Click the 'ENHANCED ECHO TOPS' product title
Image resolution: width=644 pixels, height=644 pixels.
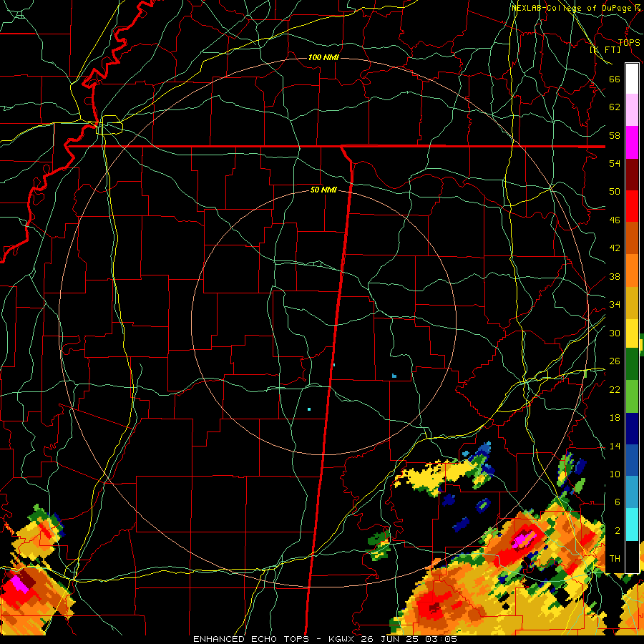coord(251,639)
